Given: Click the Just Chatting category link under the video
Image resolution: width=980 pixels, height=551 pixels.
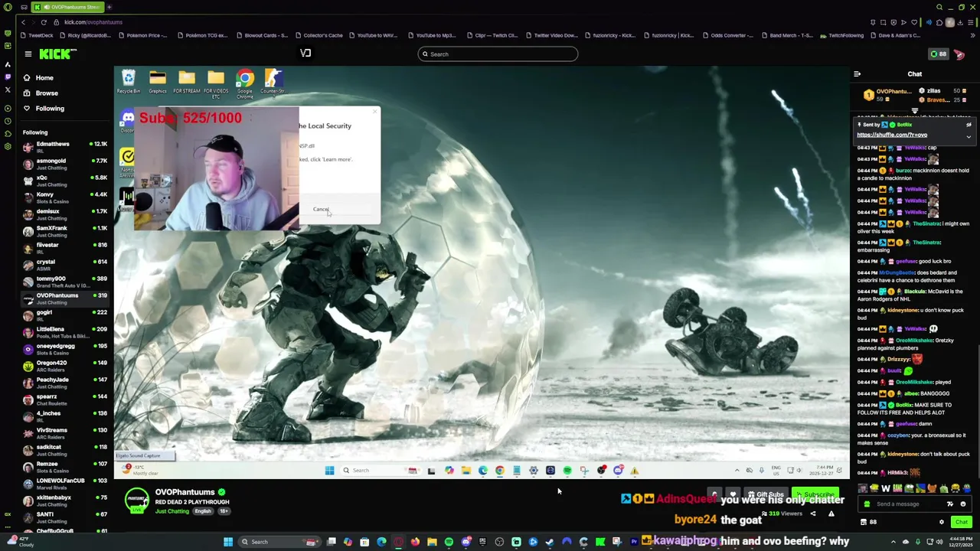Looking at the screenshot, I should point(172,511).
